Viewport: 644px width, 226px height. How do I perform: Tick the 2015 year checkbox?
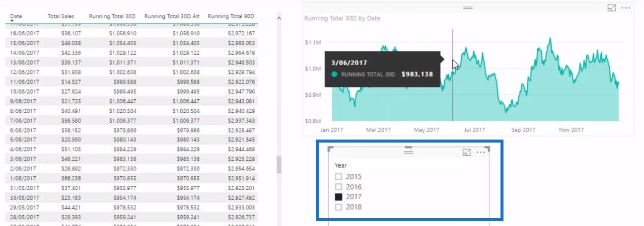[339, 176]
